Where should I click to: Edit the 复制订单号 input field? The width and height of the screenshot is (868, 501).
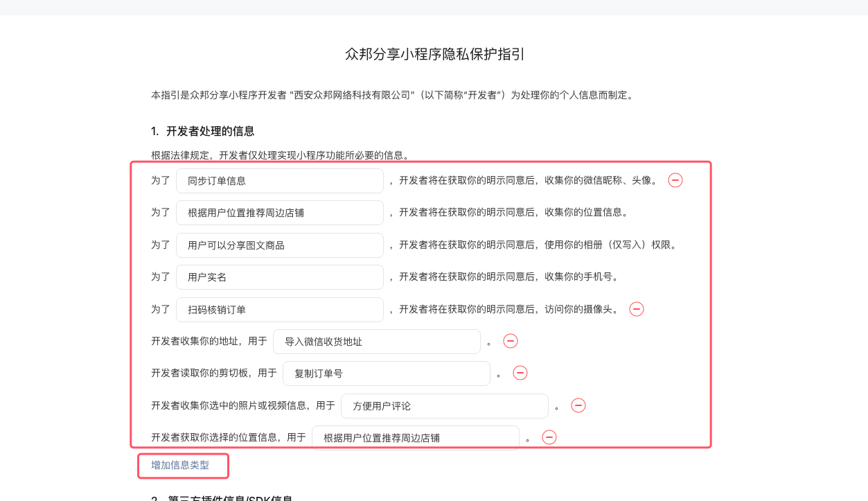tap(387, 373)
